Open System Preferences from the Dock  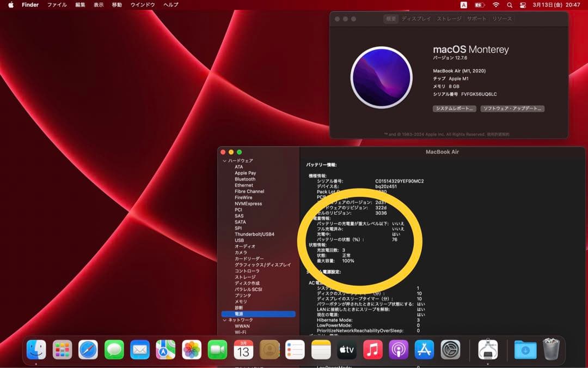pyautogui.click(x=450, y=349)
